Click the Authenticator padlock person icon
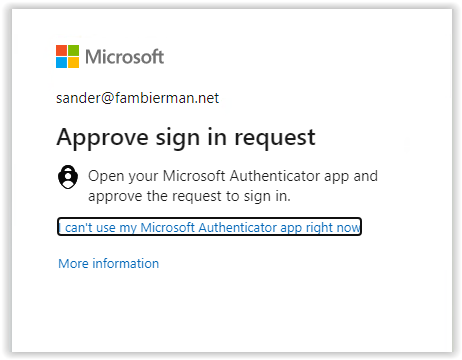The image size is (462, 360). coord(68,177)
